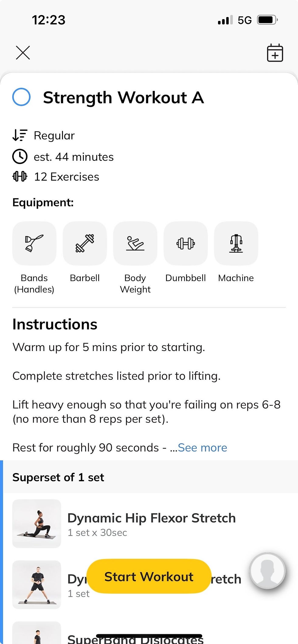Select the Bands (Handles) equipment icon
The image size is (298, 644).
click(34, 243)
